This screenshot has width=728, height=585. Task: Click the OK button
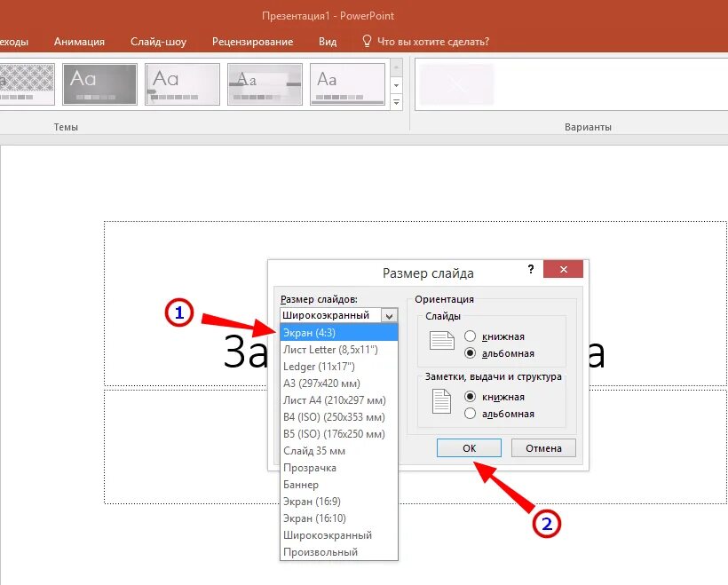[469, 448]
